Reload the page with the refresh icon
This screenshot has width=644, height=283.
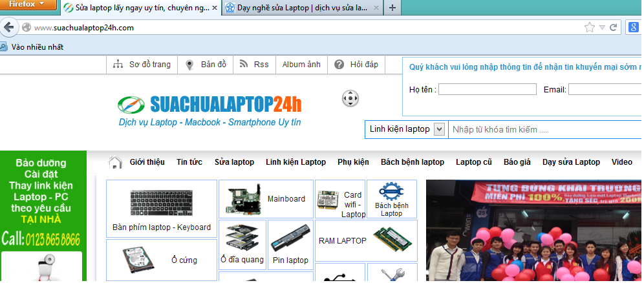[x=613, y=28]
